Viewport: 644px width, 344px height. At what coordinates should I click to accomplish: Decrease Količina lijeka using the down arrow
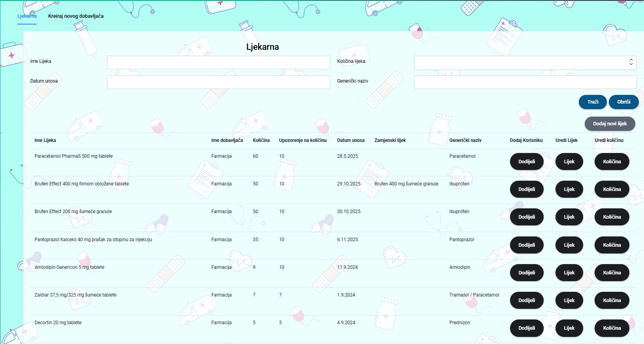(631, 64)
